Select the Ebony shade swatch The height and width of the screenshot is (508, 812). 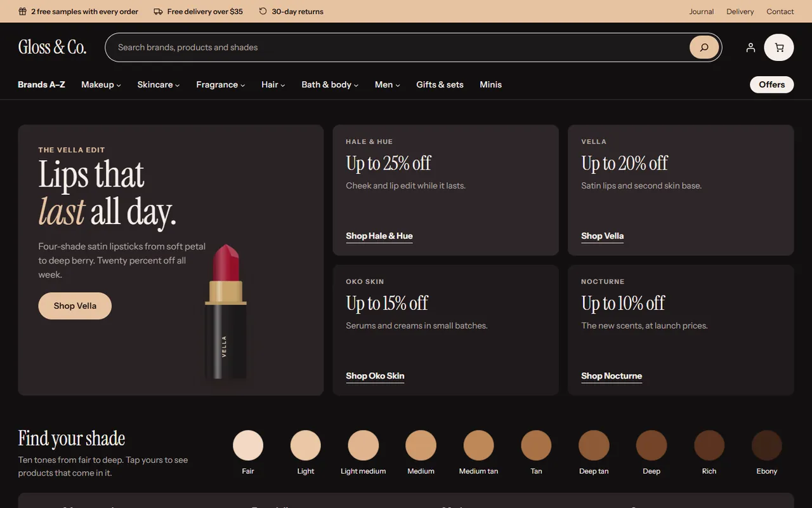click(x=767, y=445)
